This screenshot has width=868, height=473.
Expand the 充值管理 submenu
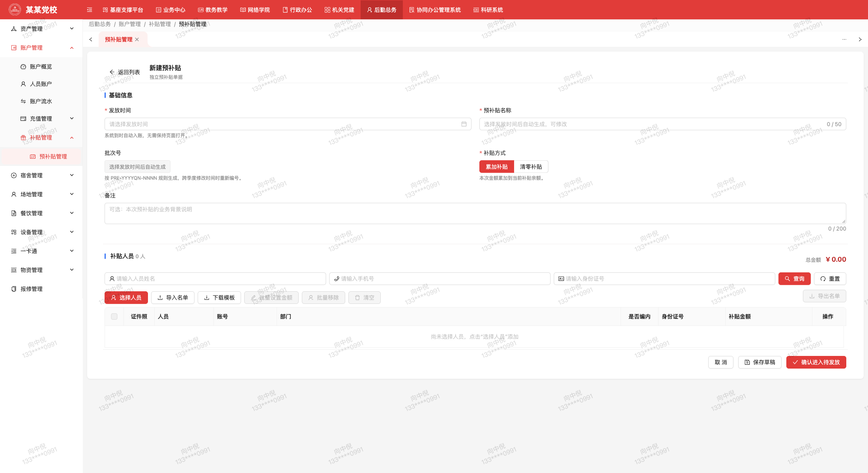[41, 119]
